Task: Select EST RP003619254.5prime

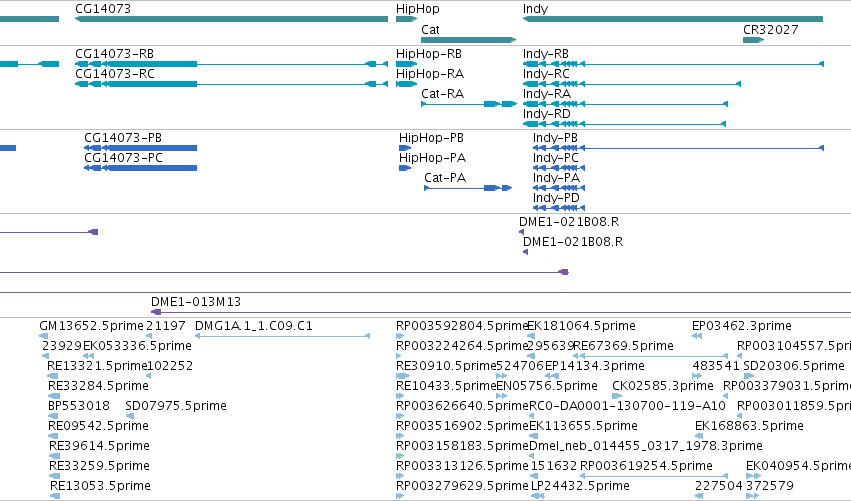Action: [x=646, y=467]
